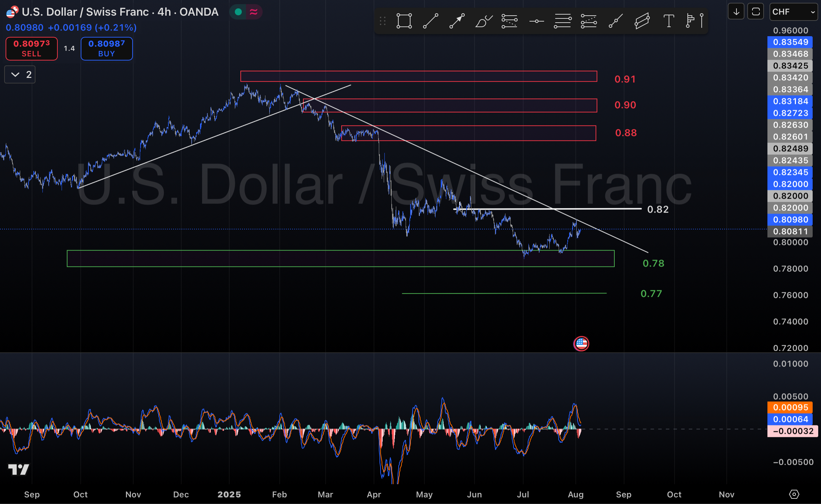821x504 pixels.
Task: Select the Trend-Based Fib Extension tool
Action: 589,21
